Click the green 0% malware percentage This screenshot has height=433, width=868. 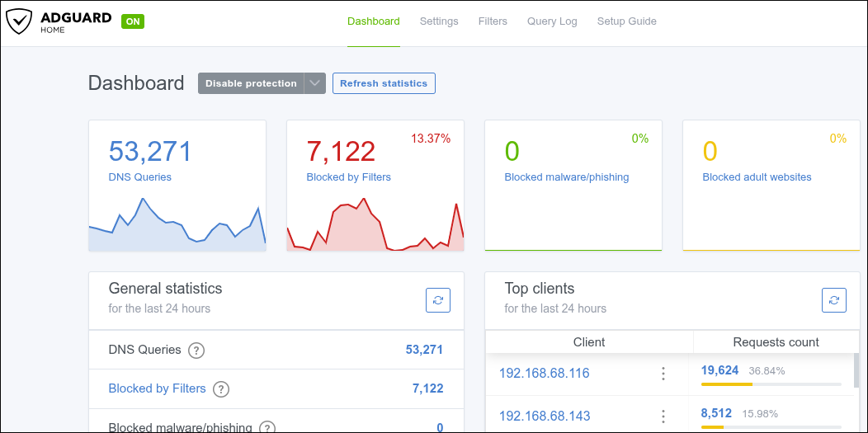pyautogui.click(x=640, y=139)
